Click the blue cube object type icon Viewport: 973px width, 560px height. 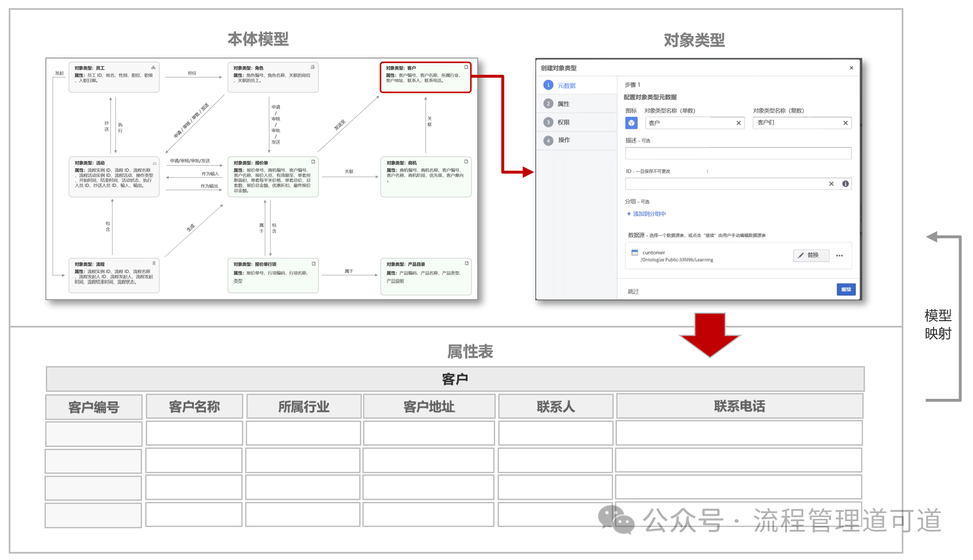(631, 123)
